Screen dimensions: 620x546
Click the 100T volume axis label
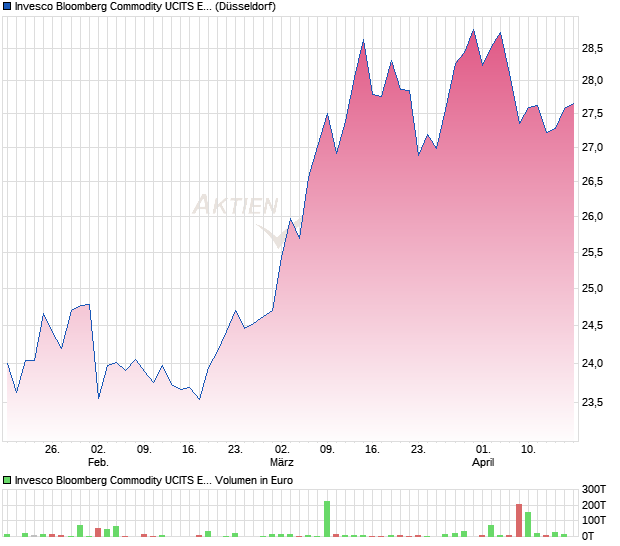594,520
